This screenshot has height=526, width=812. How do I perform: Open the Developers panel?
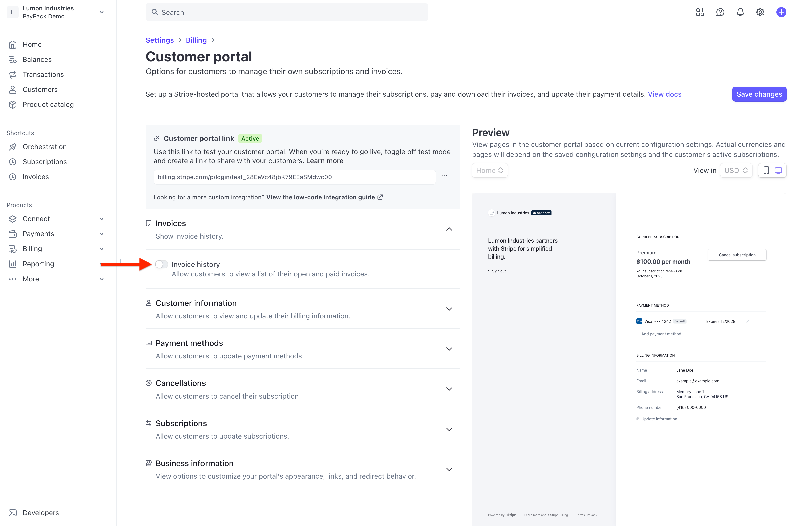click(41, 513)
